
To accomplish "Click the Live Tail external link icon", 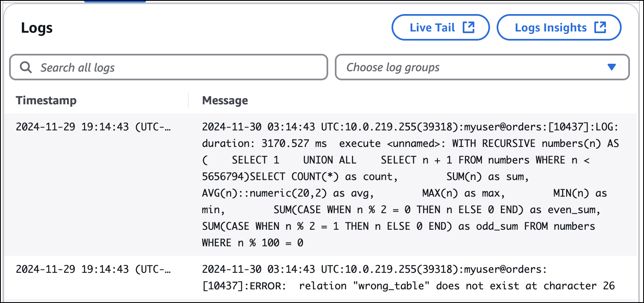I will (469, 28).
